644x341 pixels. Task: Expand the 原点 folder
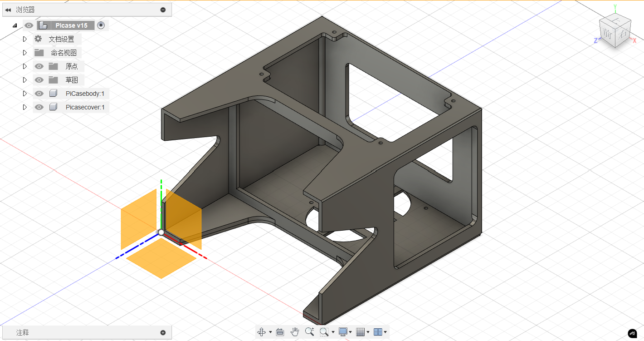pos(25,66)
